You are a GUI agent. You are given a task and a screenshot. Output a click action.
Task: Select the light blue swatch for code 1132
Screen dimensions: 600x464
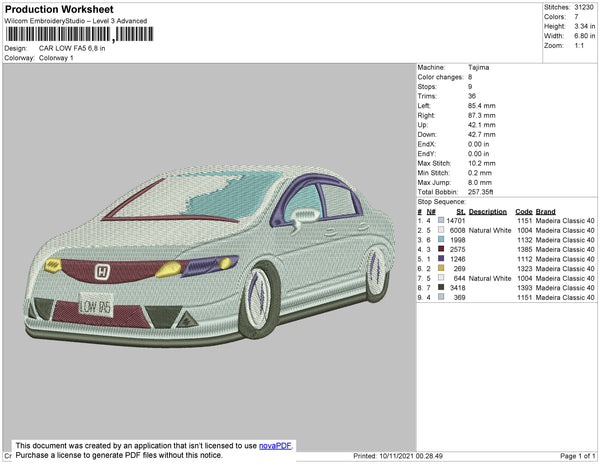[x=440, y=240]
